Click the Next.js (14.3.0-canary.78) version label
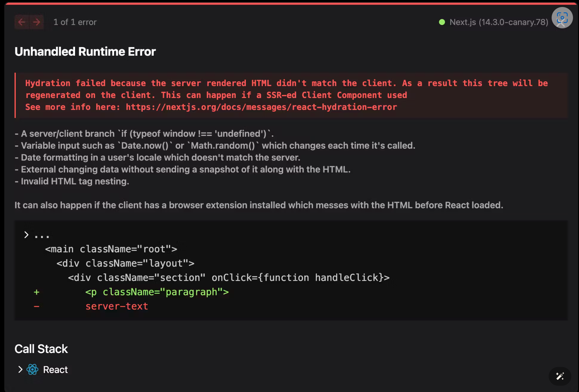 pos(499,22)
